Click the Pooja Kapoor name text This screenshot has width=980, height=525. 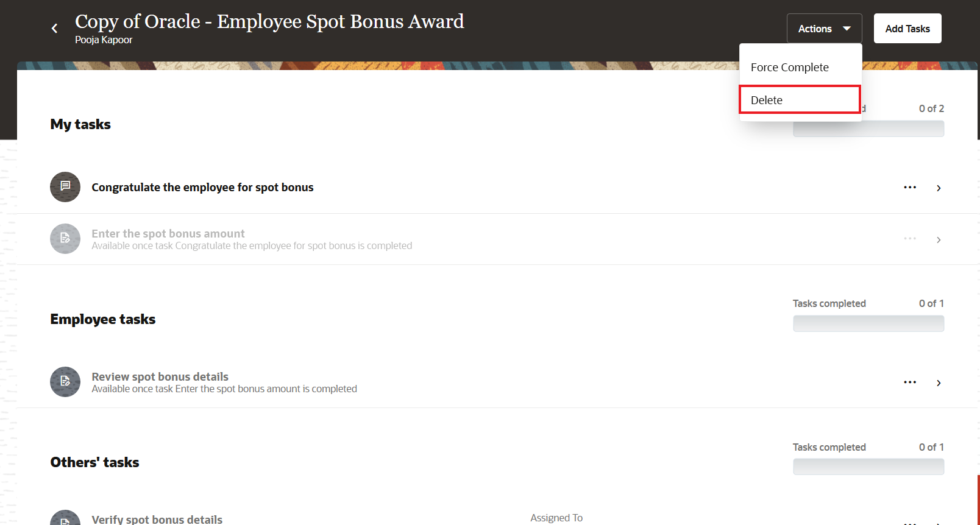pos(104,40)
